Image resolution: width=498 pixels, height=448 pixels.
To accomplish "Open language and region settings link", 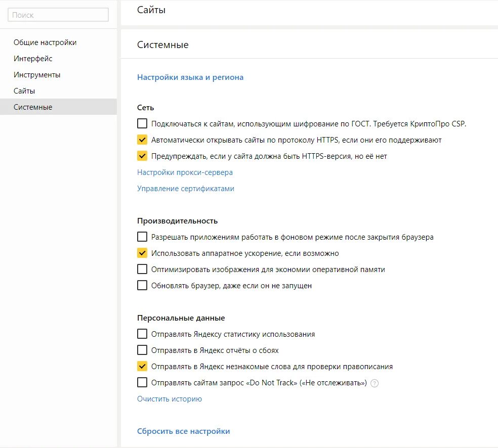I will click(190, 77).
